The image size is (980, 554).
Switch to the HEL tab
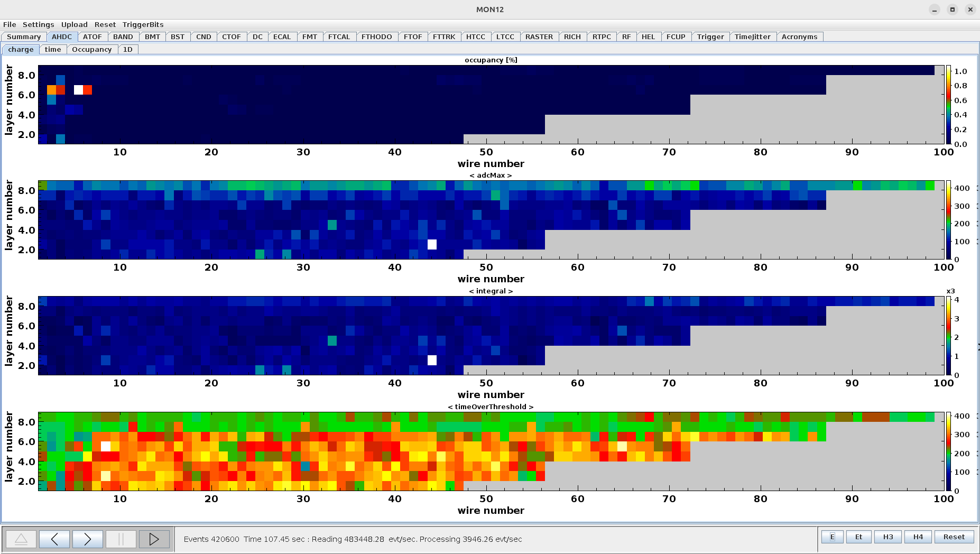[x=648, y=36]
